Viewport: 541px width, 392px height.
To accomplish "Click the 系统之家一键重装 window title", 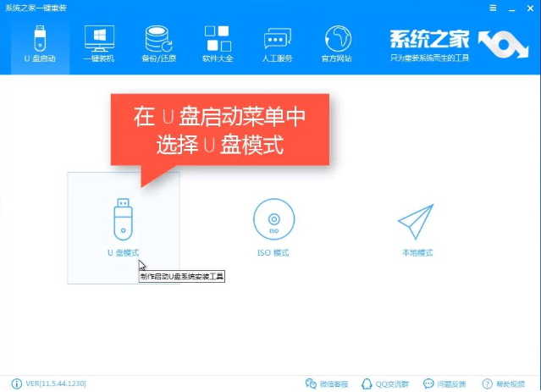I will point(36,8).
